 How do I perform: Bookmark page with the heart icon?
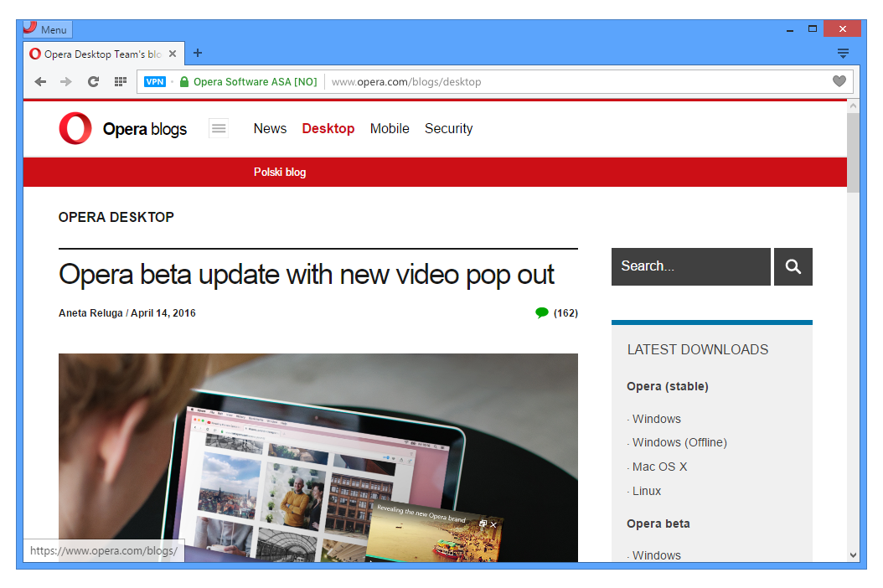[x=839, y=81]
